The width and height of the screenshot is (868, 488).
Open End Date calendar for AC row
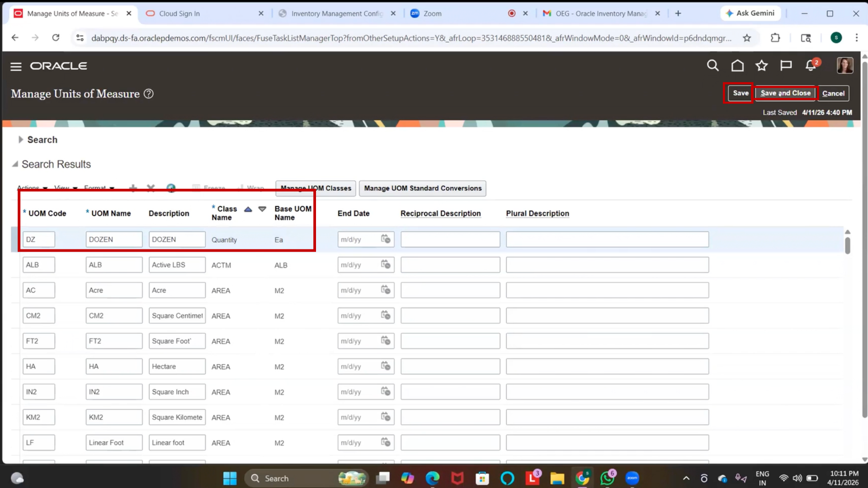386,290
